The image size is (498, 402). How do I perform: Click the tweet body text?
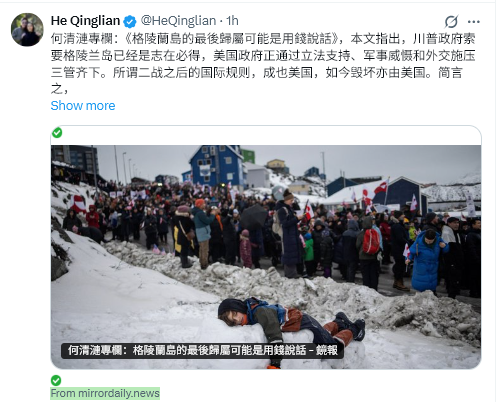pos(263,64)
